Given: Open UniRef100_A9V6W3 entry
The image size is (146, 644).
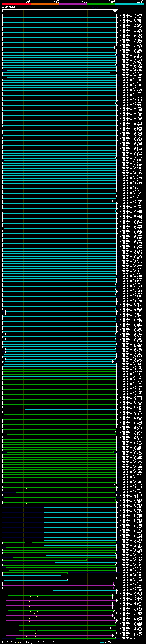Looking at the screenshot, I should (x=131, y=628).
